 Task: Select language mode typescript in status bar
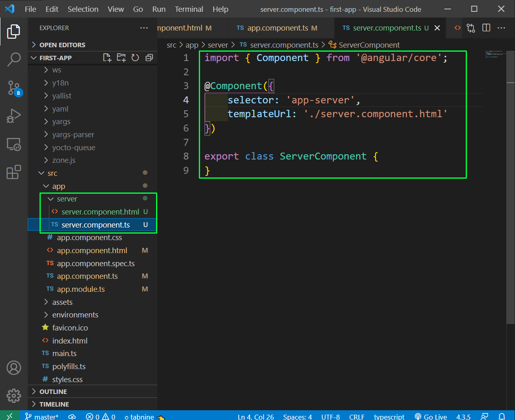[x=389, y=416]
